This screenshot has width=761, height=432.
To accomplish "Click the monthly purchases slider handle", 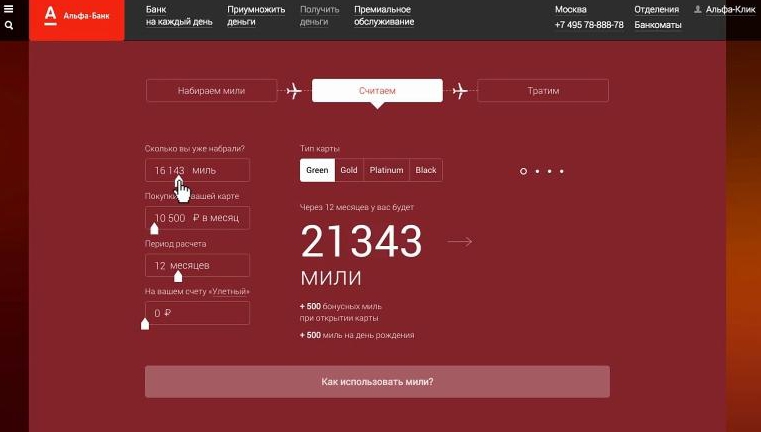I will (154, 229).
